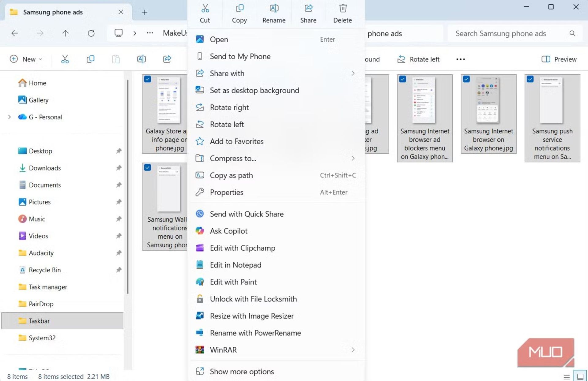Choose Rename with PowerRename
Viewport: 588px width, 381px height.
point(255,333)
